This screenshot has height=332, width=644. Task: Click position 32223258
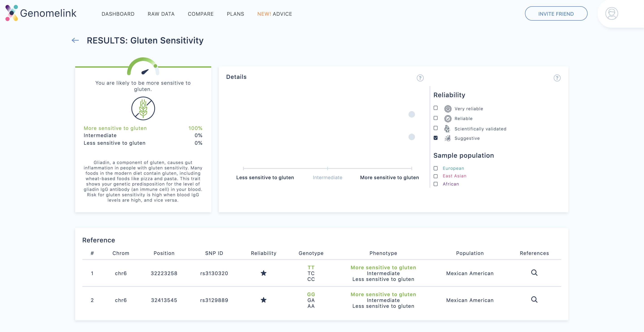pyautogui.click(x=164, y=273)
